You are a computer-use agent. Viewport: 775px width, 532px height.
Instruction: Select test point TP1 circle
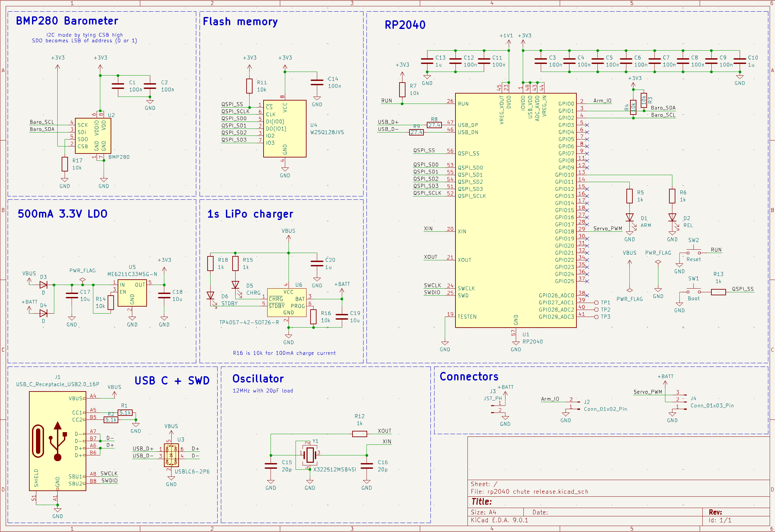tap(596, 302)
